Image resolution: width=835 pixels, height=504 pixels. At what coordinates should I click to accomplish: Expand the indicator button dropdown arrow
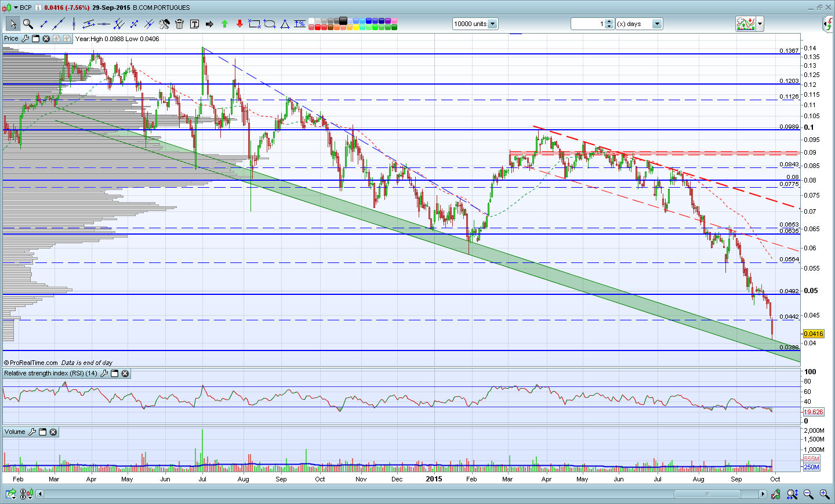point(760,24)
